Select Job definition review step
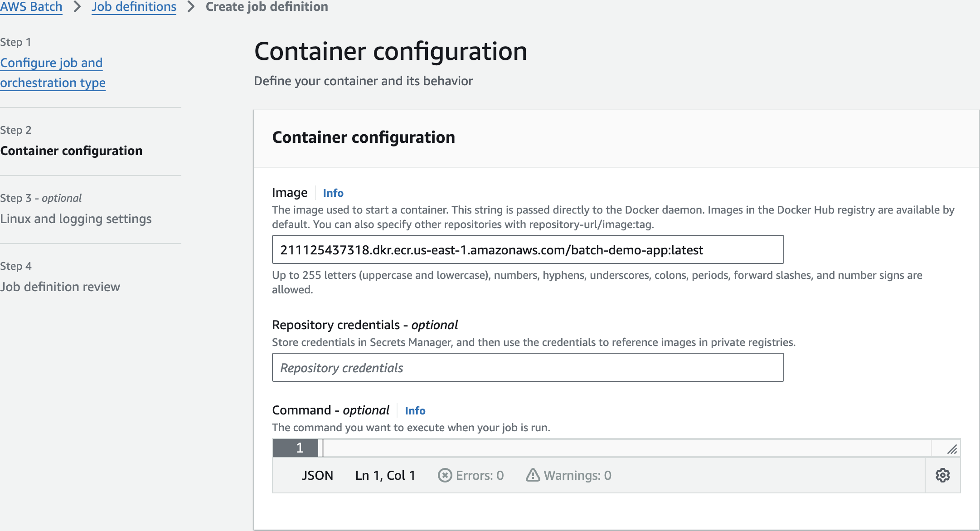 [x=60, y=287]
